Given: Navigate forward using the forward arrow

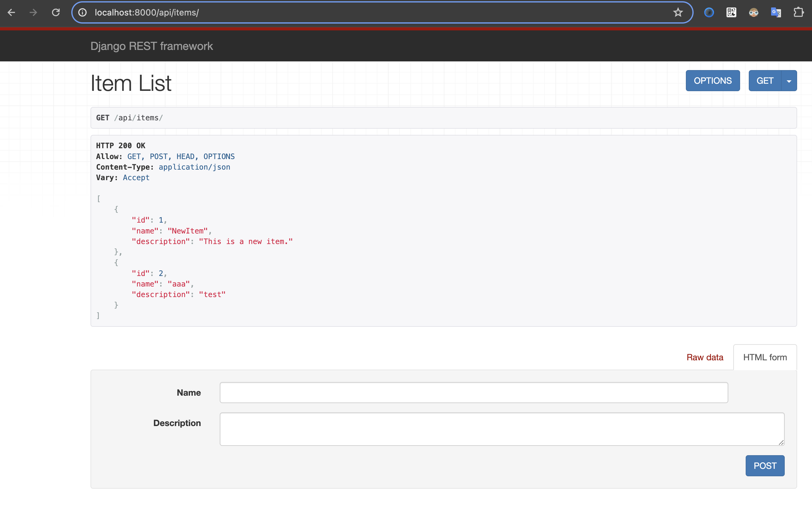Looking at the screenshot, I should 33,12.
